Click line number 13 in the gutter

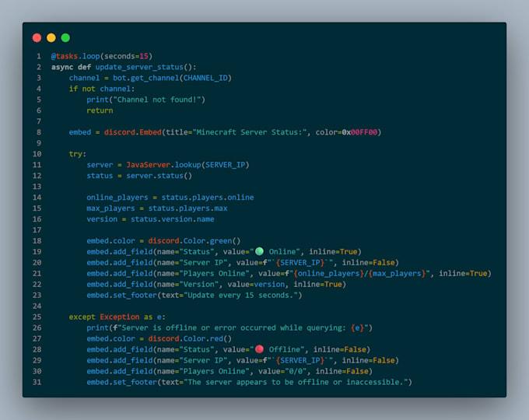point(37,187)
